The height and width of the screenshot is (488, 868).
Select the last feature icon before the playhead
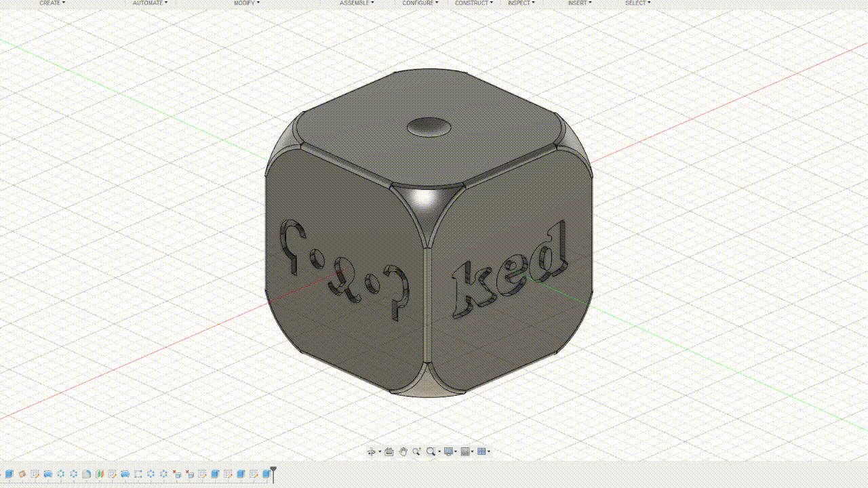(x=266, y=474)
